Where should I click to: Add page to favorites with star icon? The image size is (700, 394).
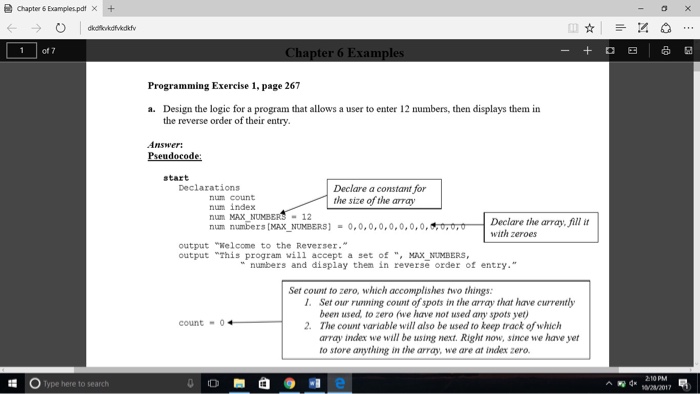pyautogui.click(x=589, y=28)
